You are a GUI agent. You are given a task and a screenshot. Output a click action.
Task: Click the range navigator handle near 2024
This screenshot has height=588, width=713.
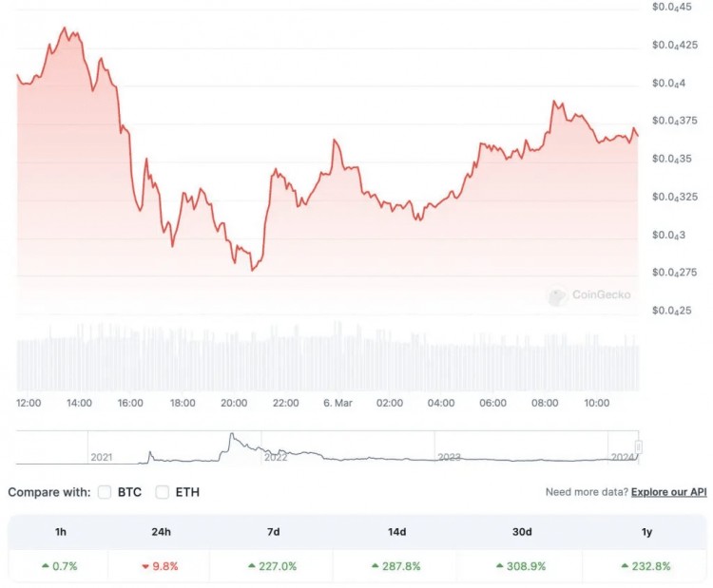[639, 446]
